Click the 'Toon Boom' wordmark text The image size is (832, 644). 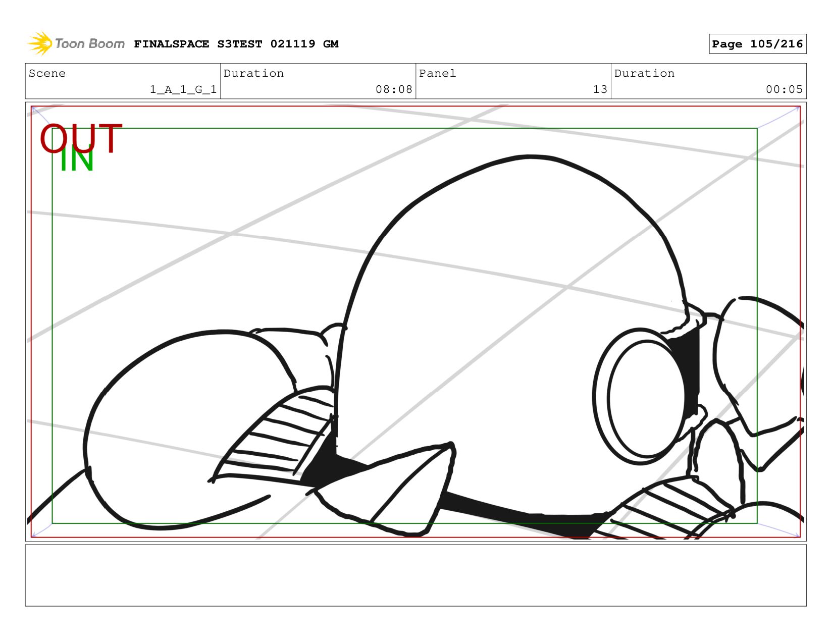click(90, 43)
